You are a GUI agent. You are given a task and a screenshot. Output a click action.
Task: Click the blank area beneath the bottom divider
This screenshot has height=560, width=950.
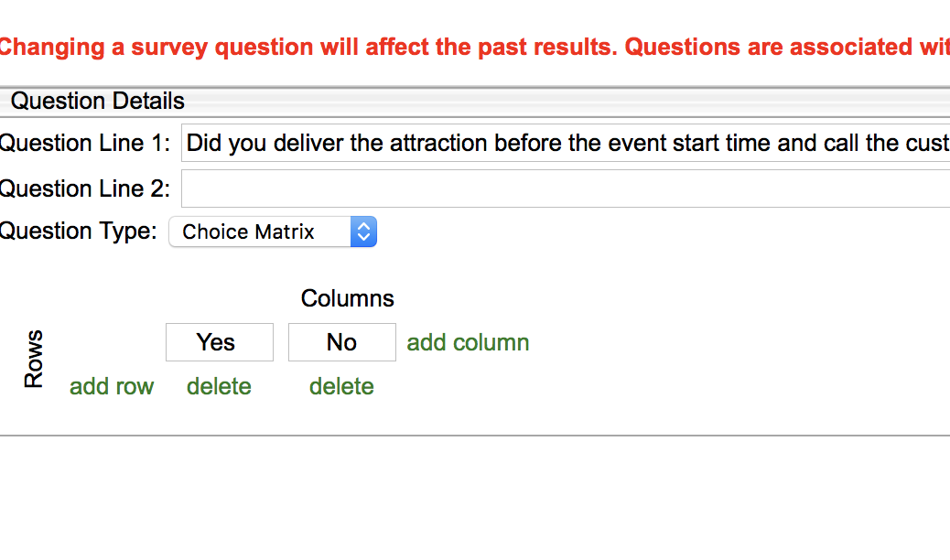click(475, 499)
